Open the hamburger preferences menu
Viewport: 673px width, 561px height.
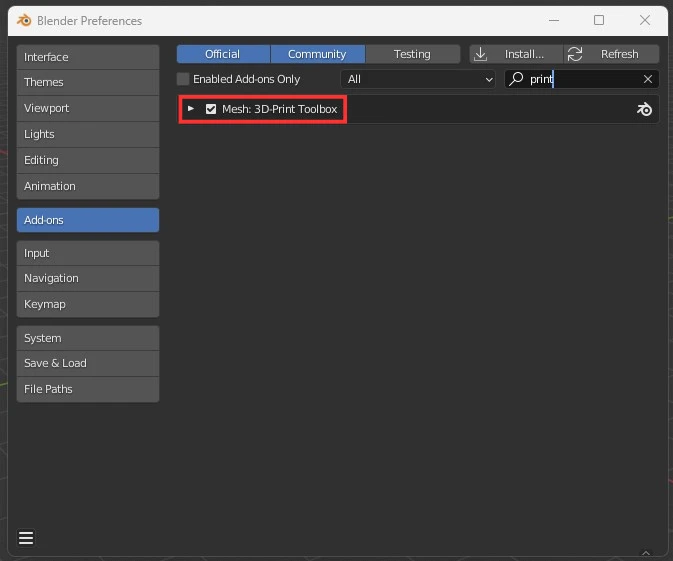pyautogui.click(x=26, y=537)
